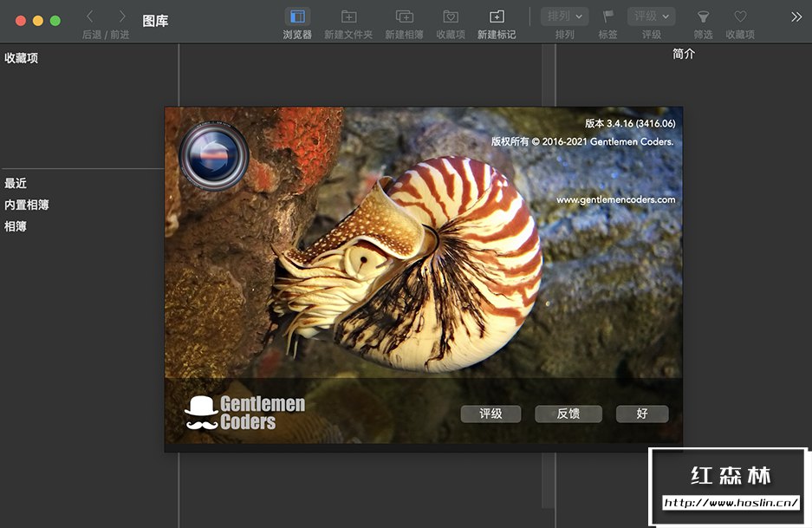Open the Rating (评级) dropdown
812x528 pixels.
[x=652, y=16]
